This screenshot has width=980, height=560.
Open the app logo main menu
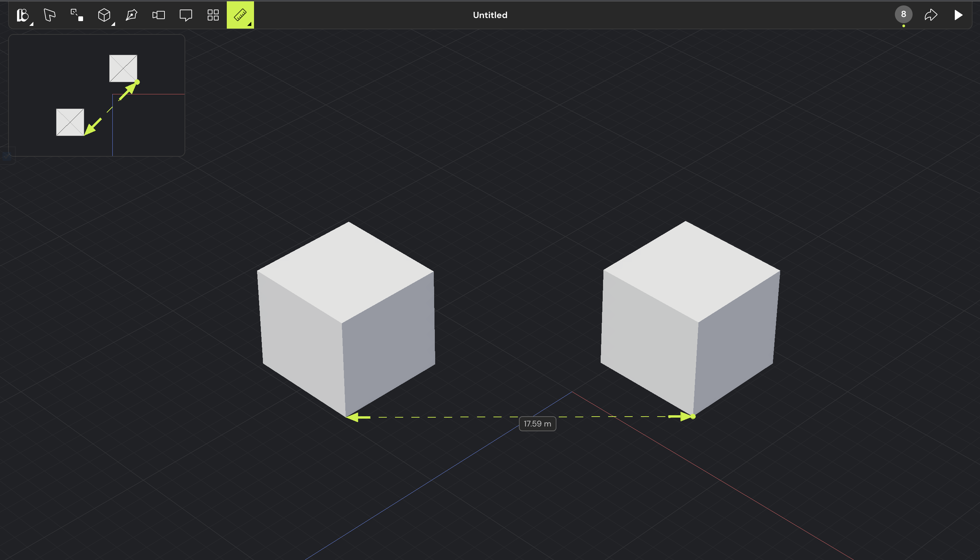pos(22,15)
